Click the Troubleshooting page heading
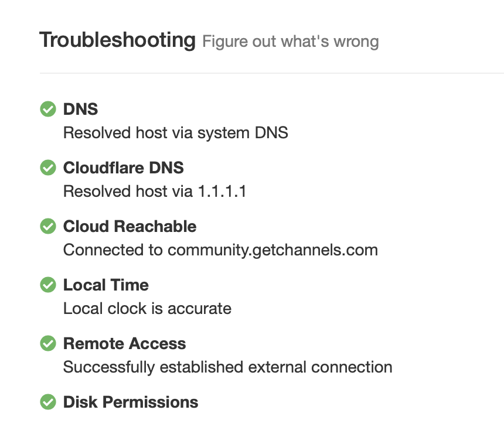 (117, 40)
